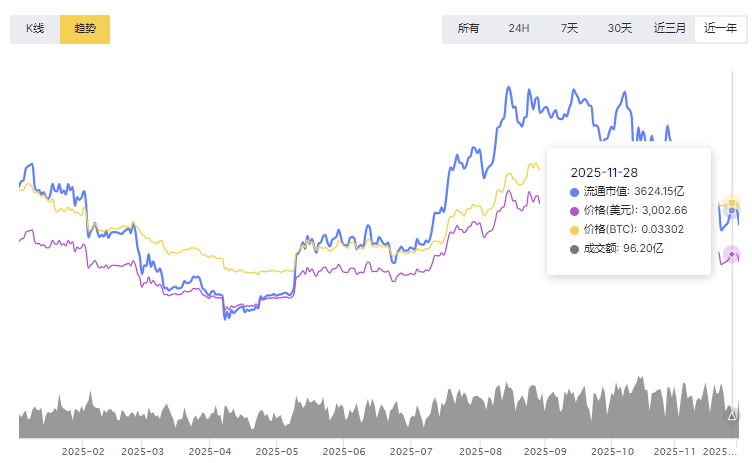Click the 2025-11-28 date in the tooltip
This screenshot has height=463, width=752.
click(603, 172)
